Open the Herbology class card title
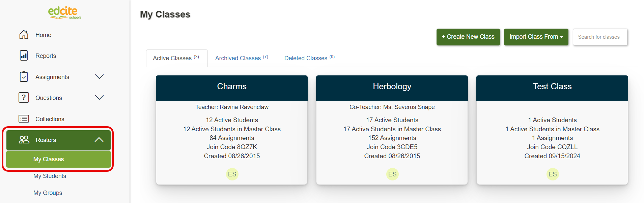Viewport: 644px width, 203px height. click(392, 87)
